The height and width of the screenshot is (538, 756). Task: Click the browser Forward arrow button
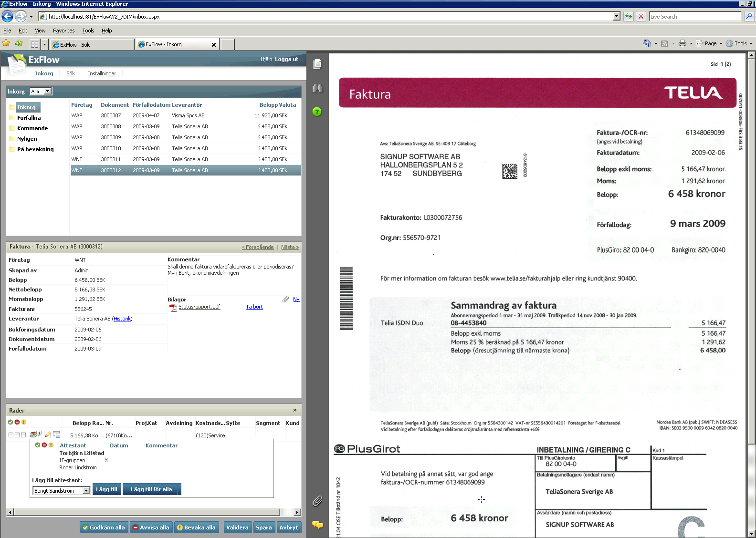click(x=21, y=16)
